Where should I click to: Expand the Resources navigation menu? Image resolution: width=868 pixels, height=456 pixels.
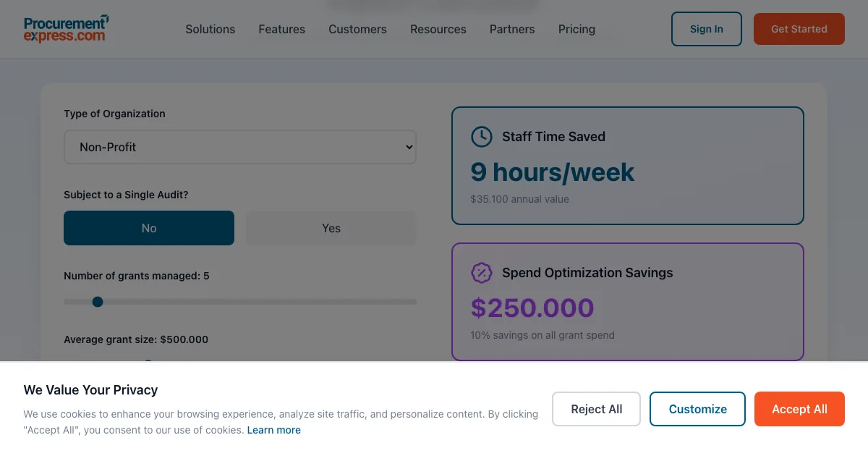[x=438, y=29]
